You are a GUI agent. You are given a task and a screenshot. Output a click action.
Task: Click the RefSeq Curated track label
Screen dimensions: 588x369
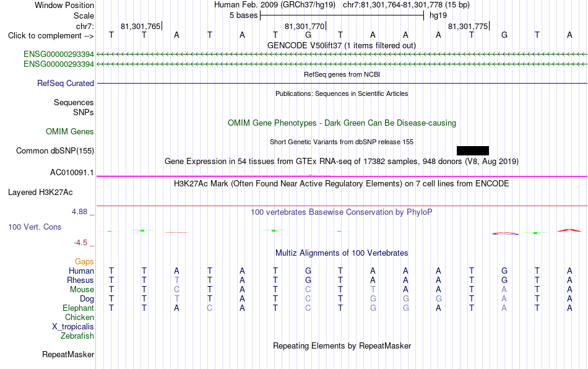pos(66,83)
